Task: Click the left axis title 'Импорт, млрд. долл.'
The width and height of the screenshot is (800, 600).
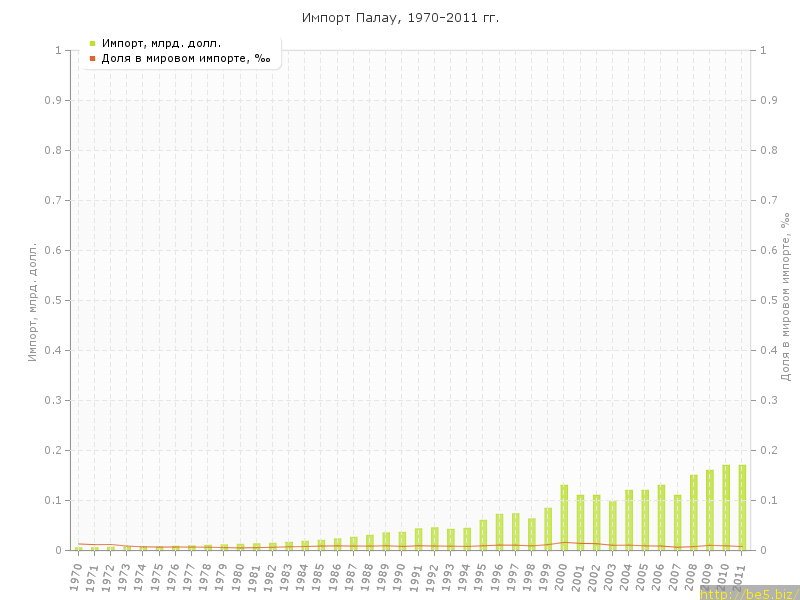Action: pyautogui.click(x=32, y=300)
